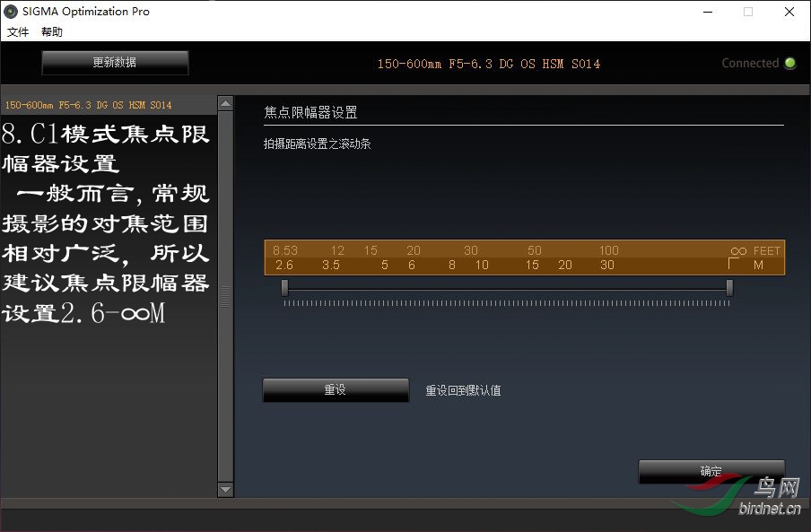
Task: Click the sidebar scrollbar thumb grip
Action: [225, 297]
